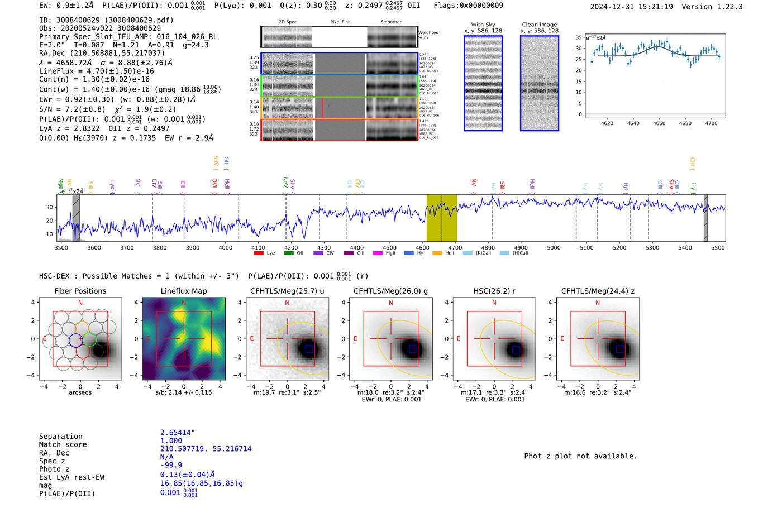Select the Separation value 2.65414"
782x532 pixels.
coord(178,433)
